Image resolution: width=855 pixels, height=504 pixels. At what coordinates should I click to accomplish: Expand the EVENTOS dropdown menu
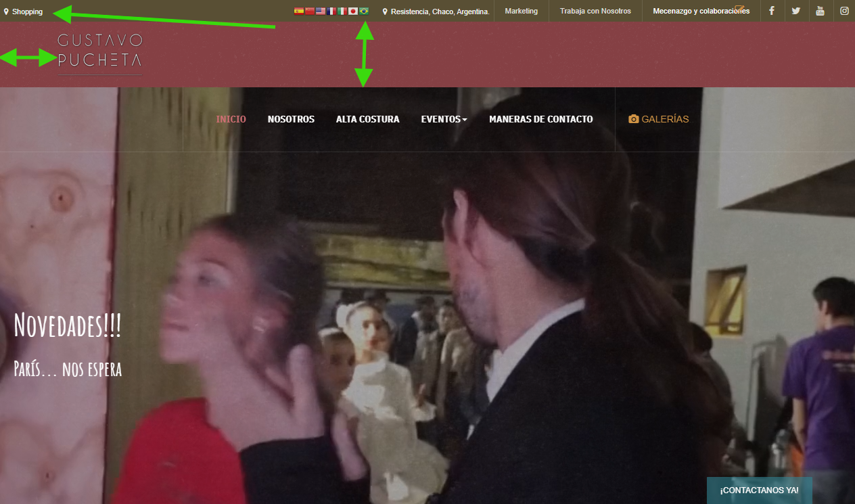[444, 119]
